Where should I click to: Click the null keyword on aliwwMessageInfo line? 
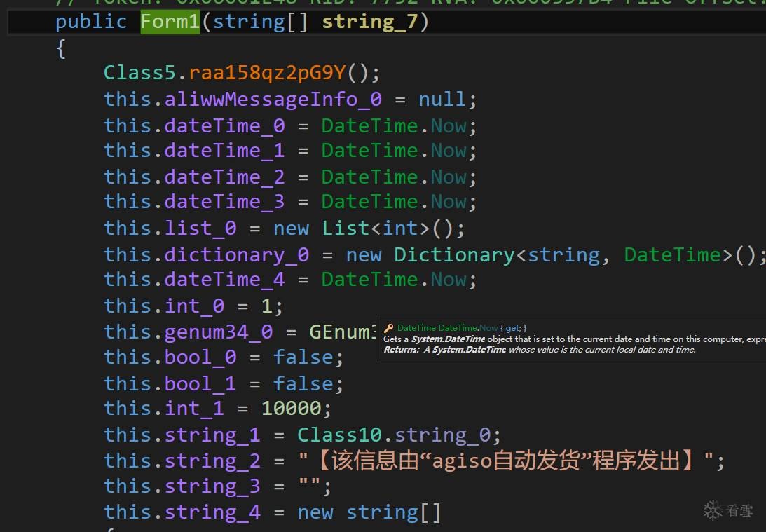pos(442,100)
